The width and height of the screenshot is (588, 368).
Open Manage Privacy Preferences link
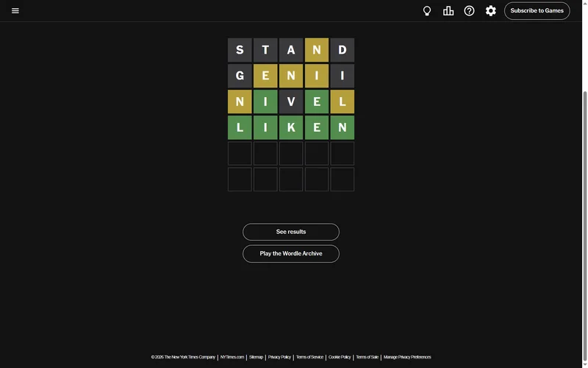(407, 357)
